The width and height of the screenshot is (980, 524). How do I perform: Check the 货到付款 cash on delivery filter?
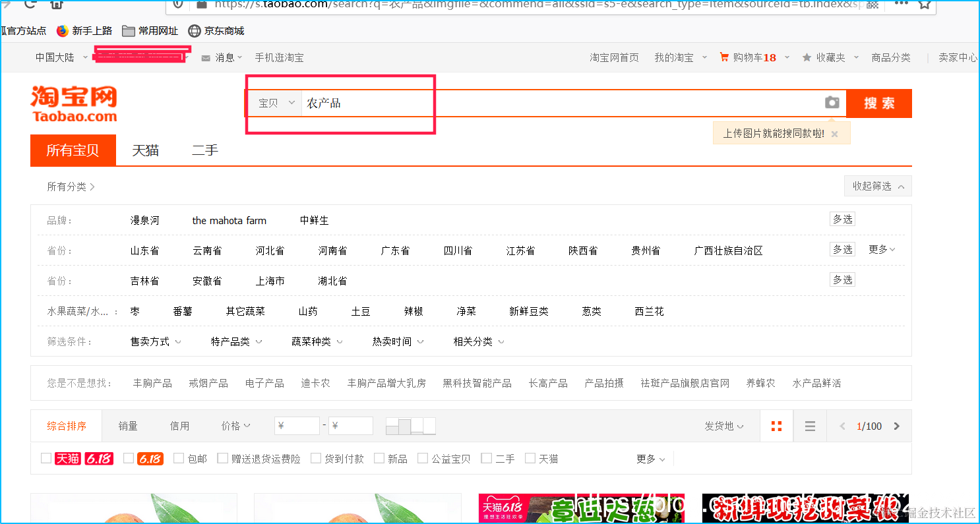tap(316, 457)
